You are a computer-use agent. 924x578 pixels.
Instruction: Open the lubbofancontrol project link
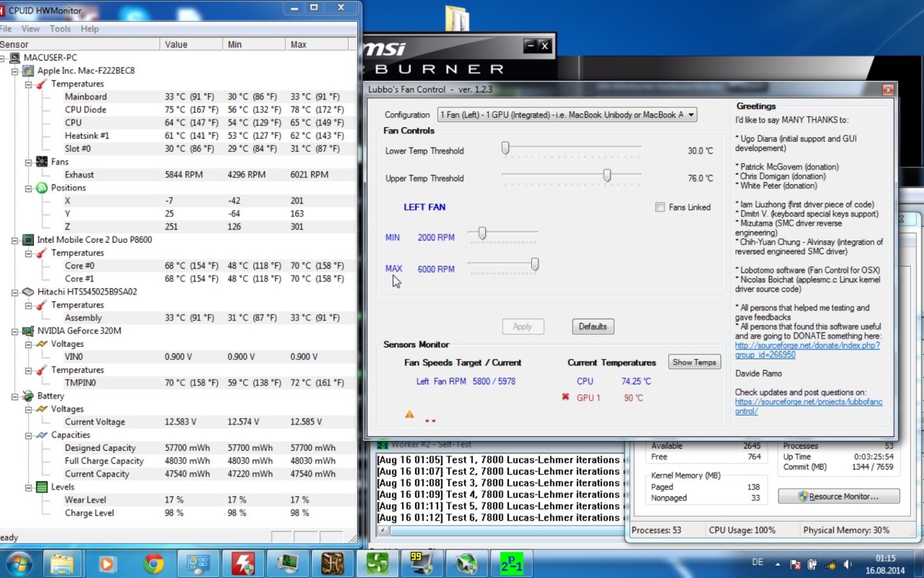(808, 406)
